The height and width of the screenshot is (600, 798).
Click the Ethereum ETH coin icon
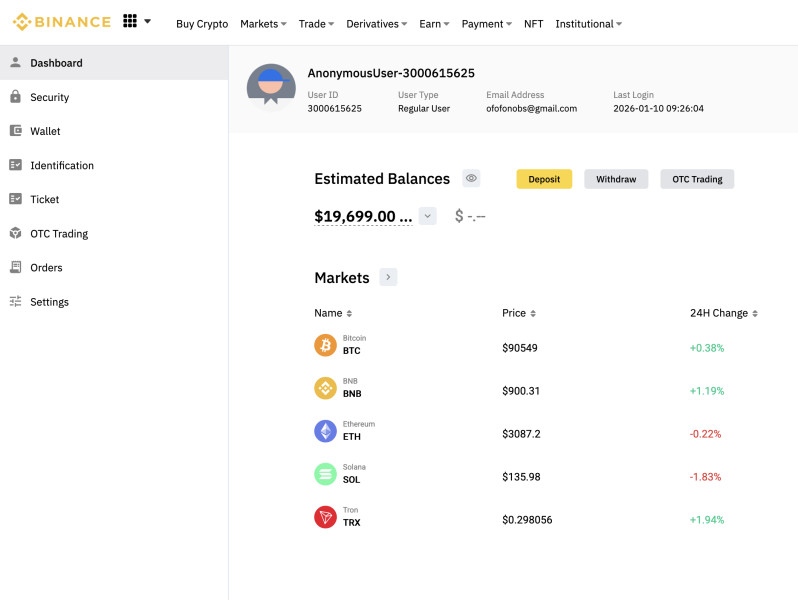click(325, 431)
